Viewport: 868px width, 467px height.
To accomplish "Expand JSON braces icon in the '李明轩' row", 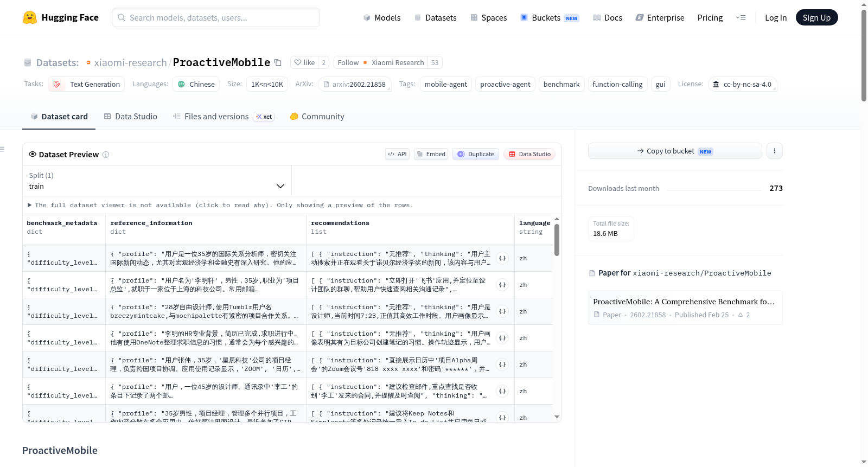I will click(502, 285).
